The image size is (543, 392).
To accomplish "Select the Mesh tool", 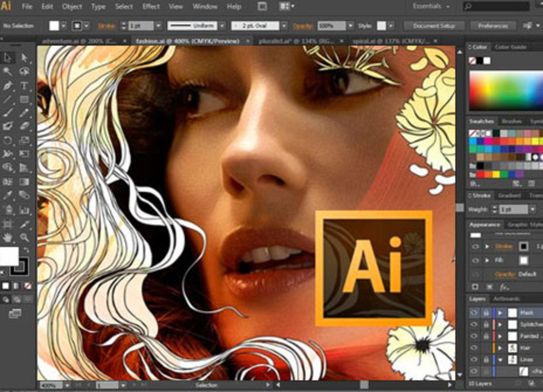I will tap(8, 182).
